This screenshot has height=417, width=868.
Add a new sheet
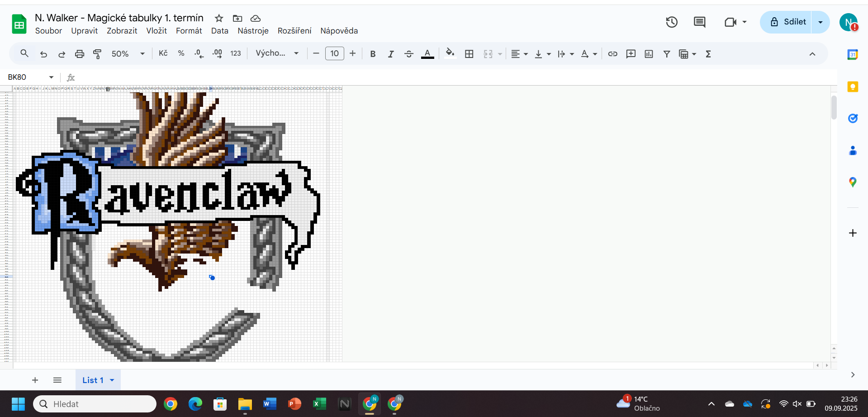pyautogui.click(x=35, y=380)
